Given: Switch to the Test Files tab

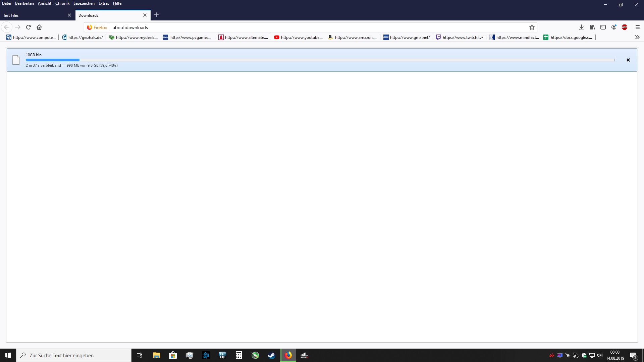Looking at the screenshot, I should (x=34, y=15).
